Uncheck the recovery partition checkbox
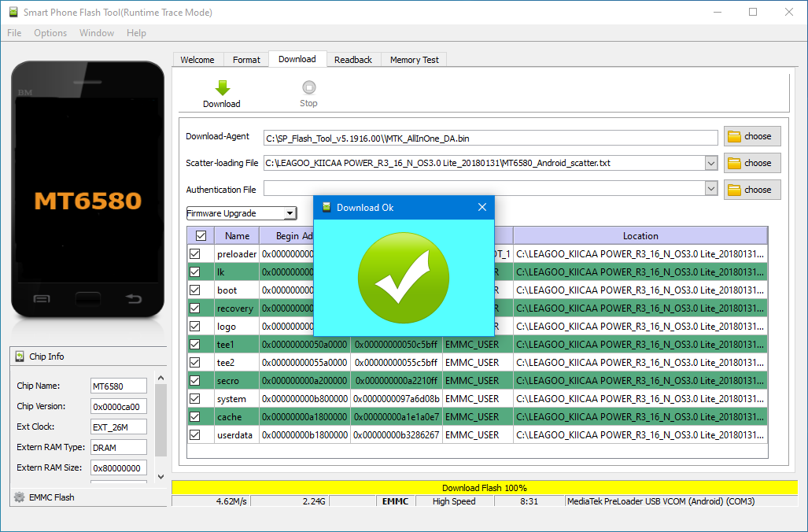Viewport: 808px width, 532px height. (x=195, y=308)
